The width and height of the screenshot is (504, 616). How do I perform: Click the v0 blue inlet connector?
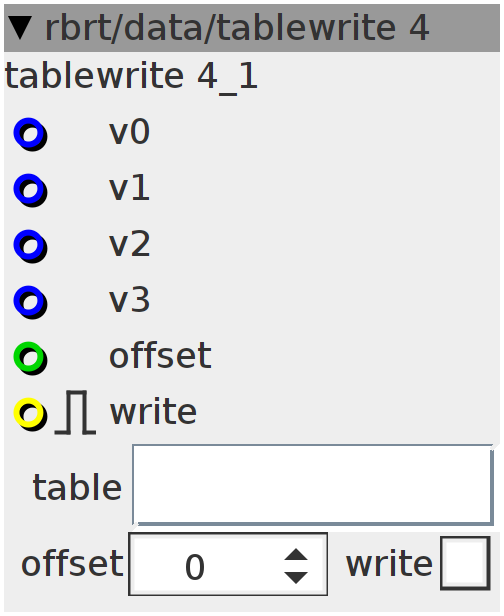click(x=30, y=134)
